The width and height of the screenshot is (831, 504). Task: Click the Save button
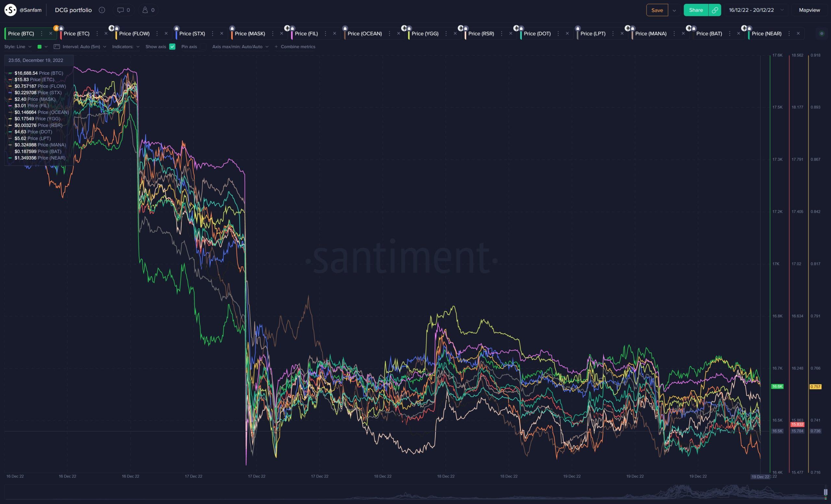pyautogui.click(x=657, y=10)
